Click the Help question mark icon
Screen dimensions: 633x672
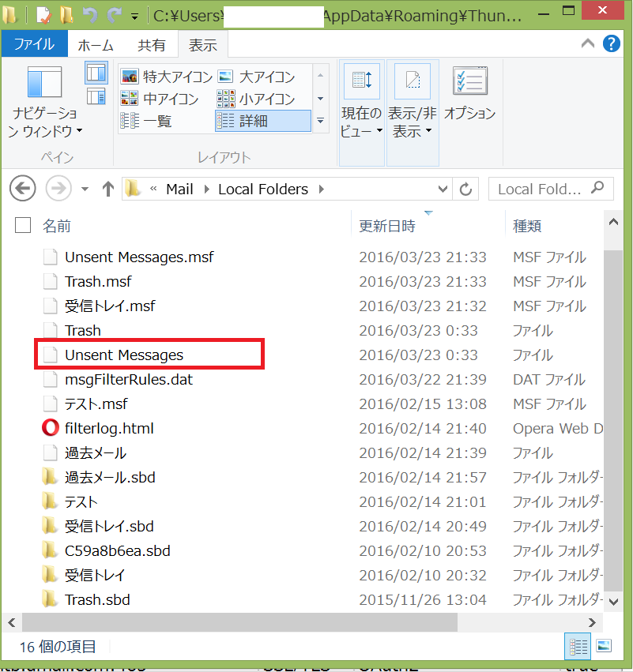coord(612,44)
